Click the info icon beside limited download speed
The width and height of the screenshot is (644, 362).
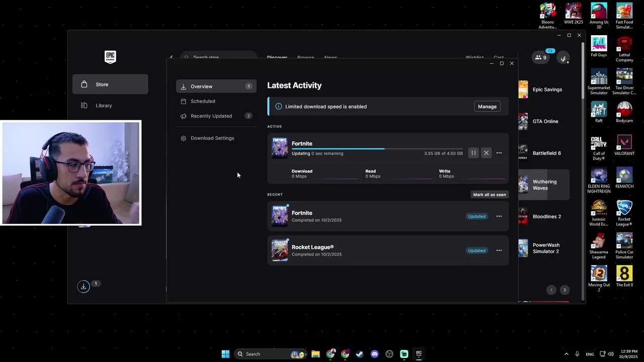278,107
